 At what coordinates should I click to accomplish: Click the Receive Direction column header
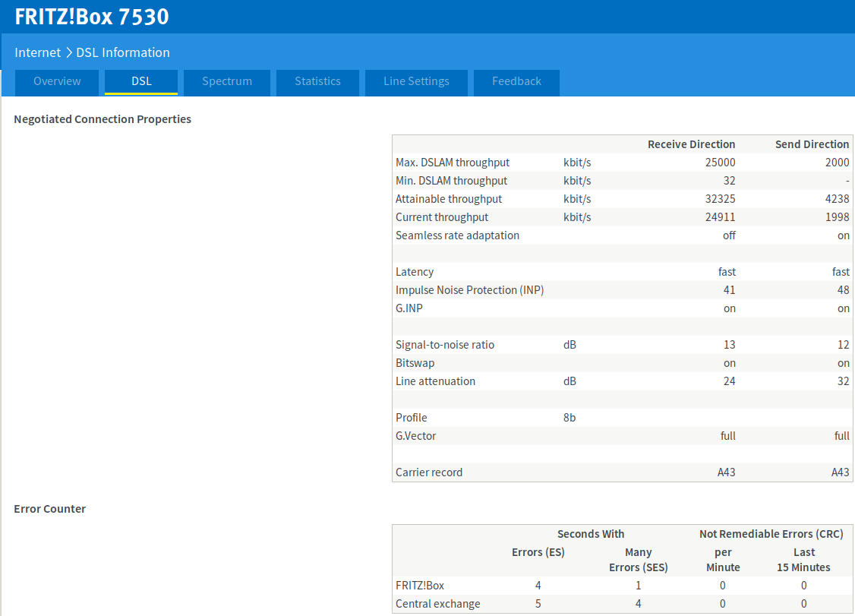691,144
